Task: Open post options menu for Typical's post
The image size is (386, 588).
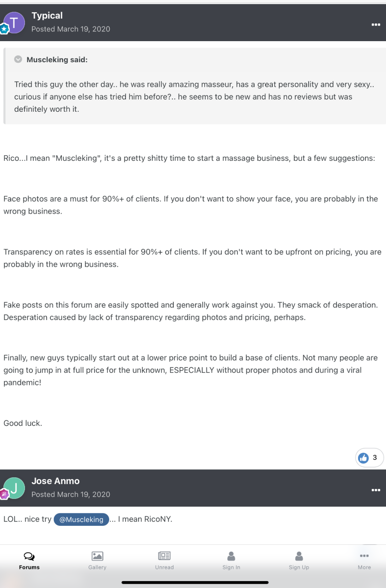Action: [376, 24]
